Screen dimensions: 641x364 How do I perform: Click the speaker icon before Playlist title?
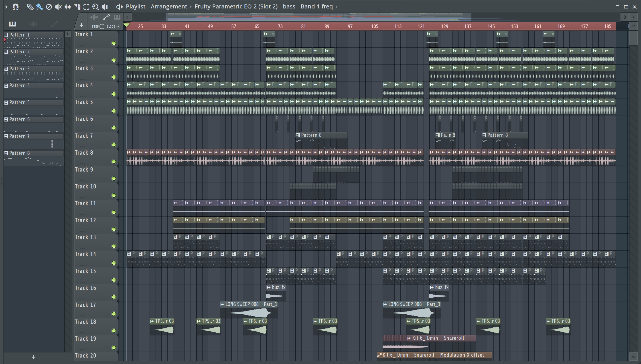[120, 7]
